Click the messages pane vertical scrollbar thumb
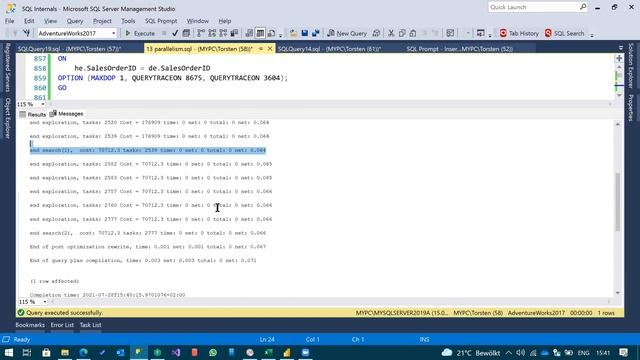This screenshot has height=360, width=640. click(x=618, y=202)
